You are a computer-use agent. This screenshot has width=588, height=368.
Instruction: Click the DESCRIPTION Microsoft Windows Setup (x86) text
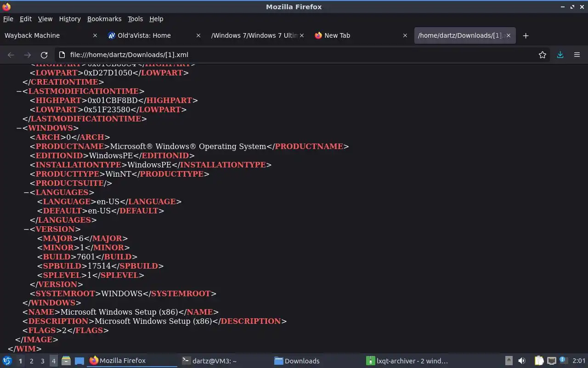point(153,321)
